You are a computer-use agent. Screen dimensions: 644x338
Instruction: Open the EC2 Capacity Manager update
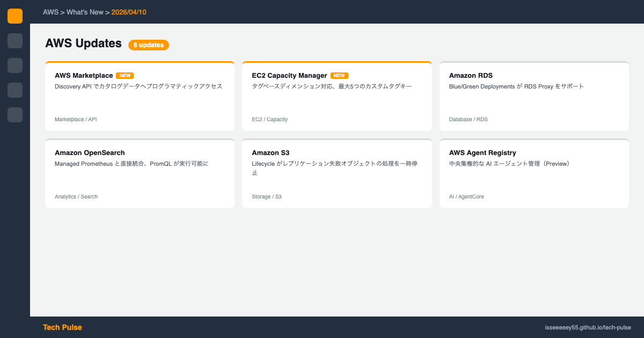289,76
